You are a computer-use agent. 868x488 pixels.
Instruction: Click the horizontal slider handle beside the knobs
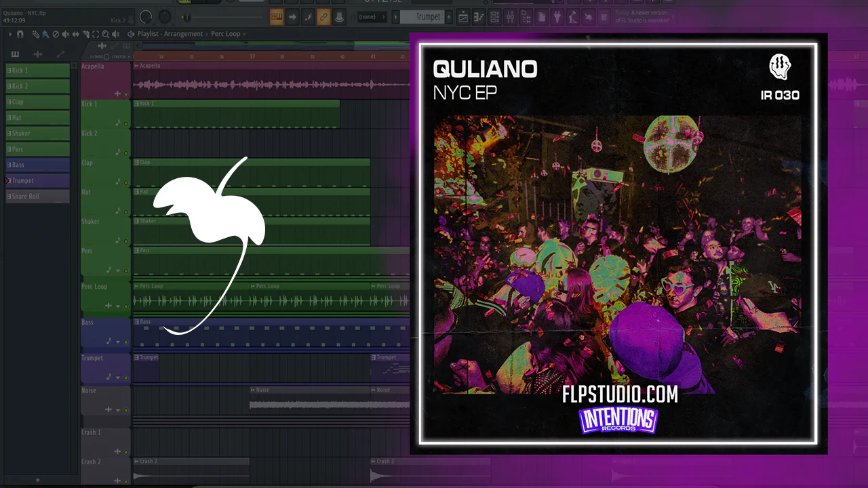(186, 17)
